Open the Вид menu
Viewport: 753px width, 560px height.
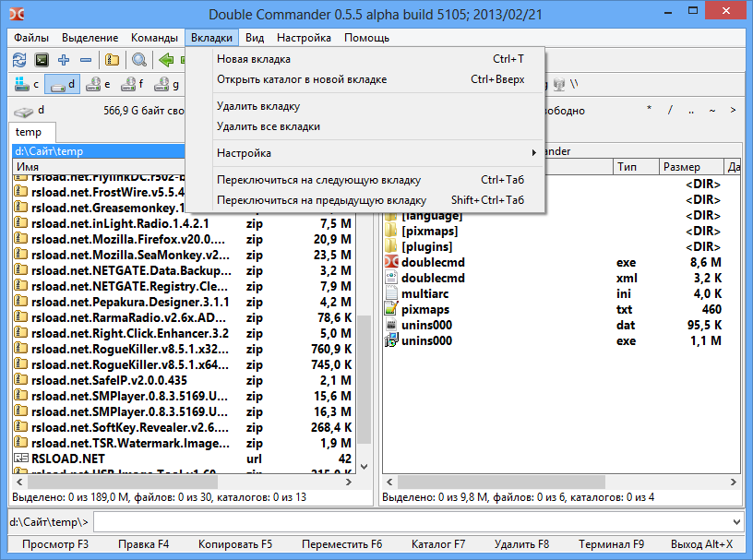pos(255,38)
